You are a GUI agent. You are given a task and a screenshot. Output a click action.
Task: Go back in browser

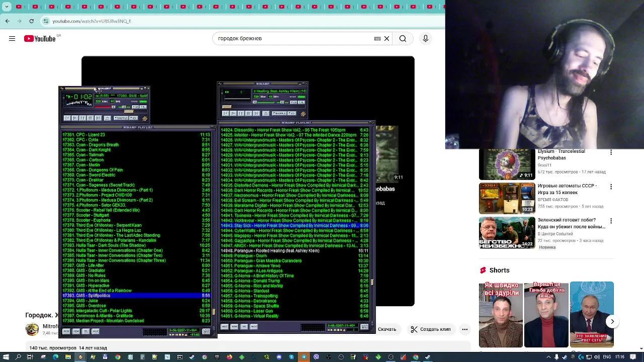click(x=7, y=21)
